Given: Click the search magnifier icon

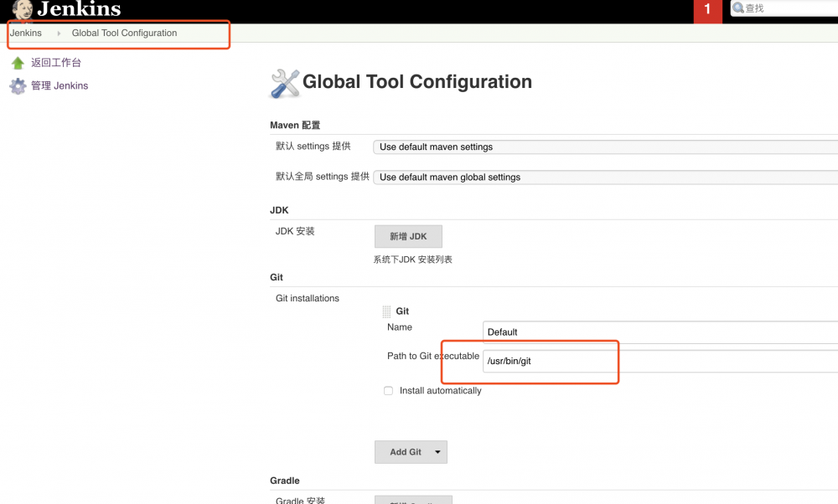Looking at the screenshot, I should click(x=738, y=8).
